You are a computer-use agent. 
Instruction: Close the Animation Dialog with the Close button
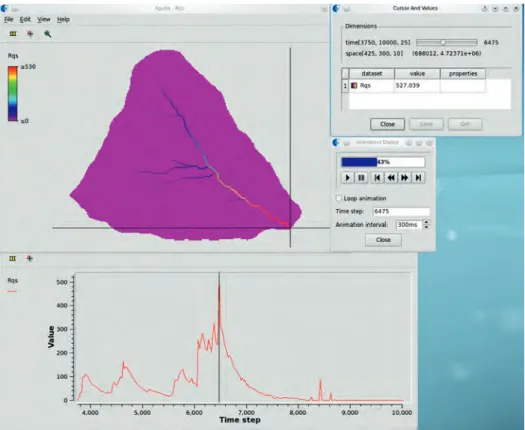pyautogui.click(x=383, y=240)
